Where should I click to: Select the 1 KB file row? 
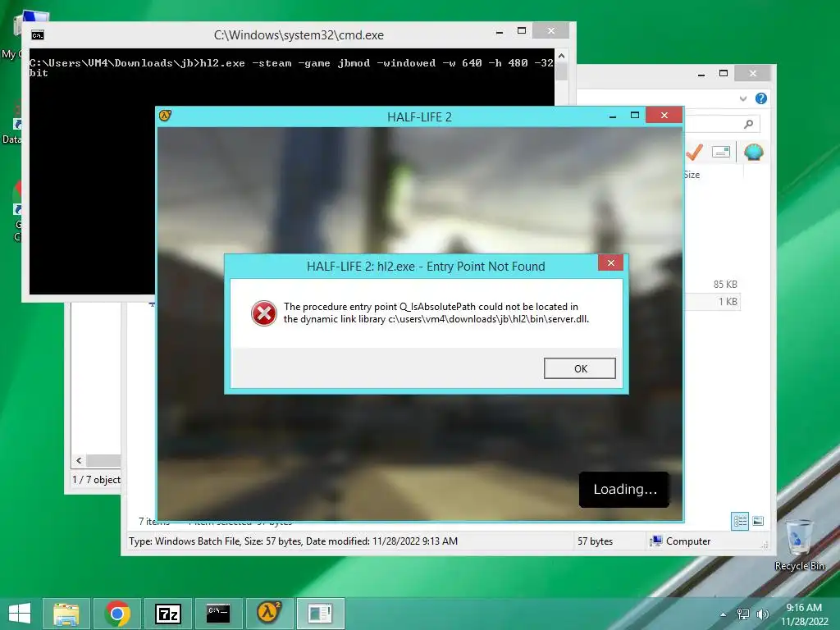713,302
